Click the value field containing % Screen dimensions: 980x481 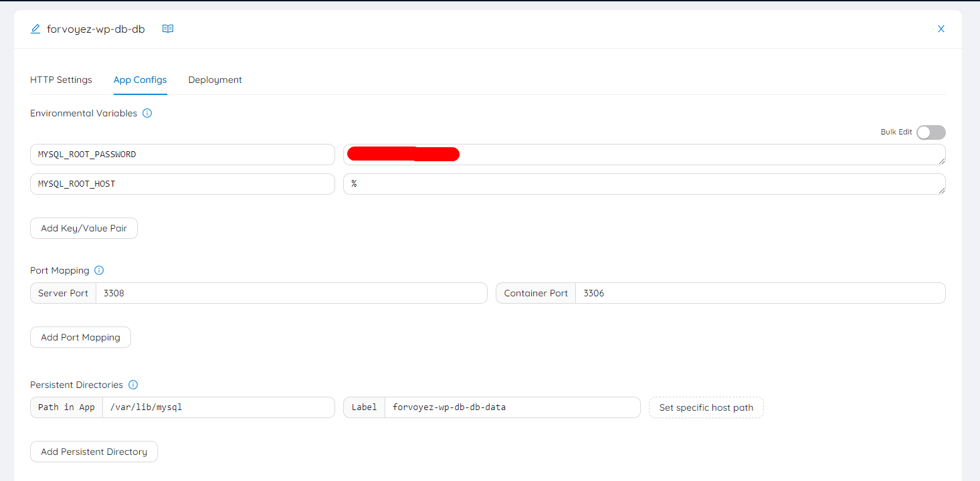pos(644,184)
